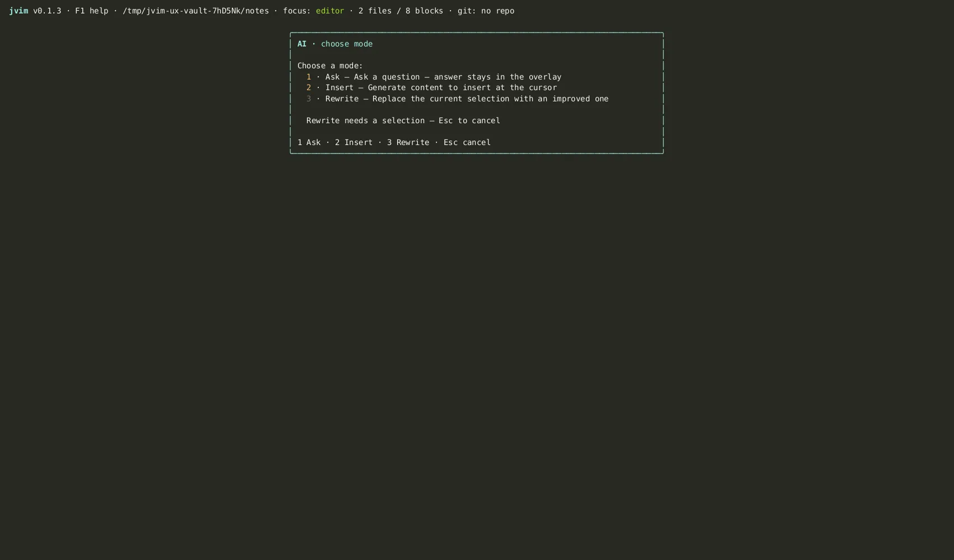Click '3 Rewrite' in the overlay footer
Screen dimensions: 954x560
click(408, 142)
